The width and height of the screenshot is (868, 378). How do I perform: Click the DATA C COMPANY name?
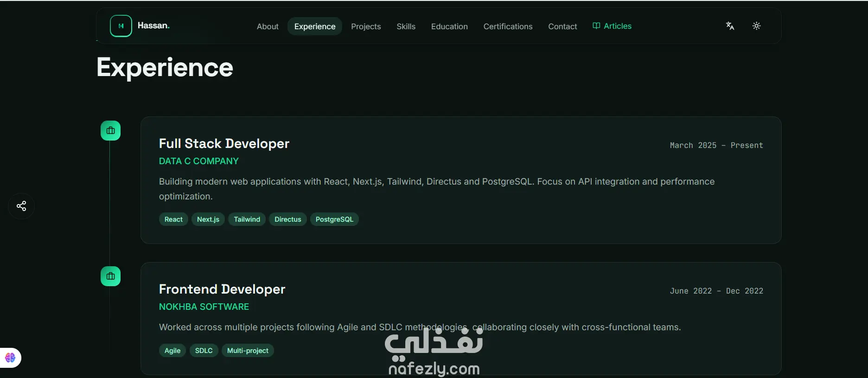(x=199, y=161)
